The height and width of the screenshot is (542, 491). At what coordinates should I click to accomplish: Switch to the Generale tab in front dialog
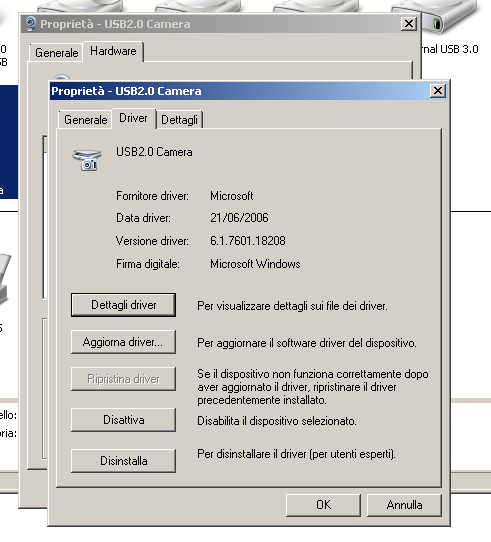(x=85, y=120)
